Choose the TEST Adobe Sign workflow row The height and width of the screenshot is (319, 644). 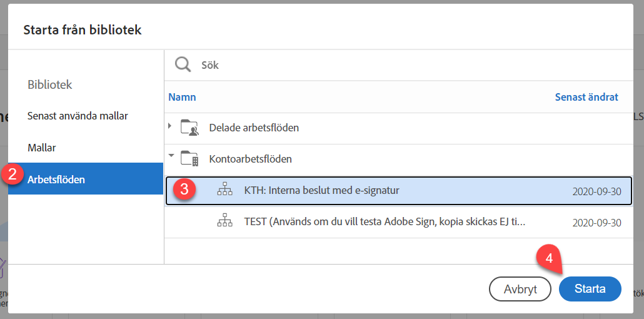coord(385,221)
